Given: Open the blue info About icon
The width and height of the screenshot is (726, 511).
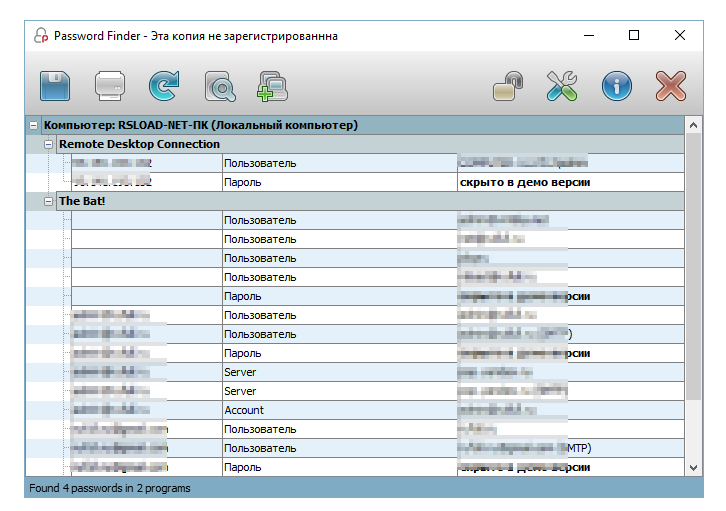Looking at the screenshot, I should tap(617, 86).
